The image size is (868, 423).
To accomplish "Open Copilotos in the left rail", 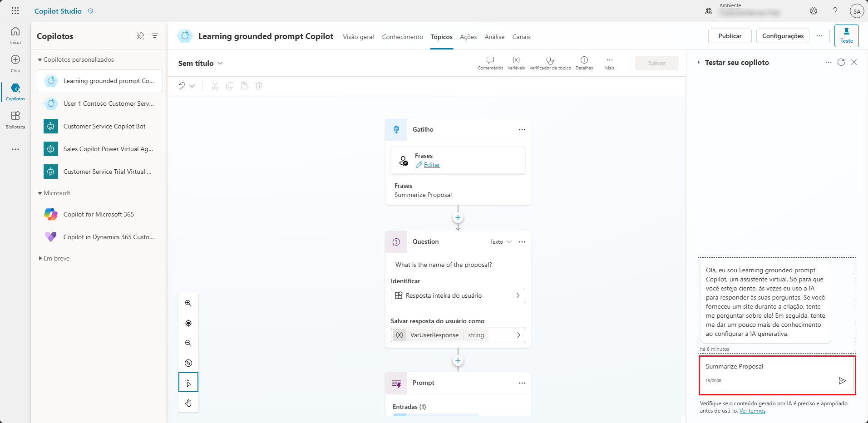I will (15, 92).
